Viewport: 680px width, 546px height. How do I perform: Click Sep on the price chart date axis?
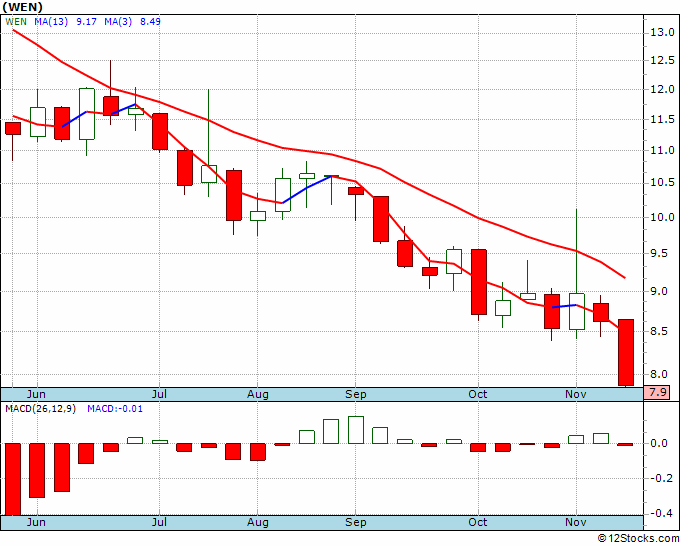(x=356, y=394)
